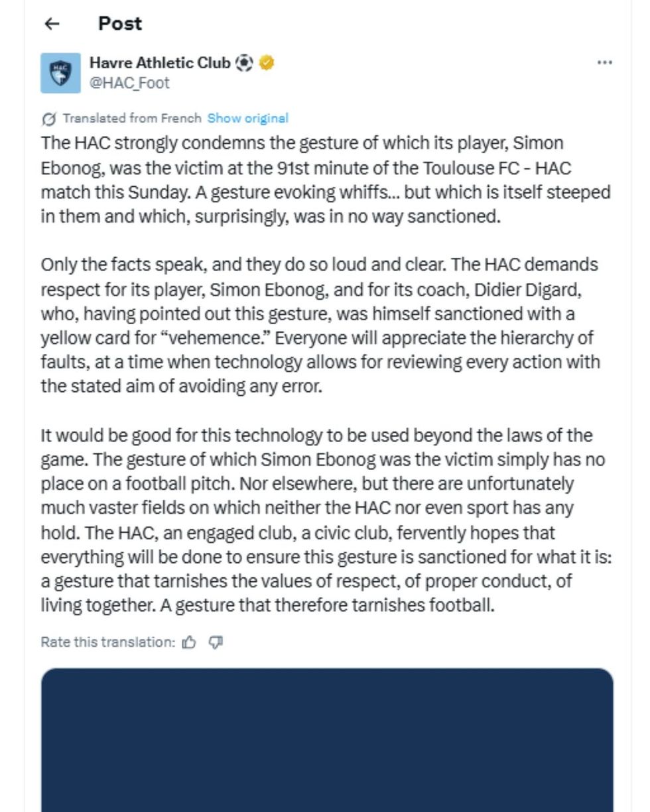Image resolution: width=650 pixels, height=812 pixels.
Task: Click the soccer ball emoji beside the name
Action: pyautogui.click(x=245, y=63)
